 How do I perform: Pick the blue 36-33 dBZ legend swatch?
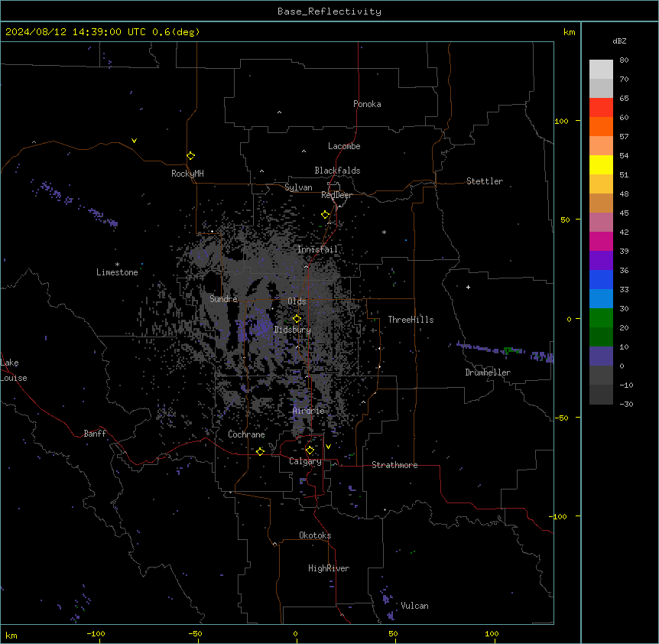(x=601, y=279)
